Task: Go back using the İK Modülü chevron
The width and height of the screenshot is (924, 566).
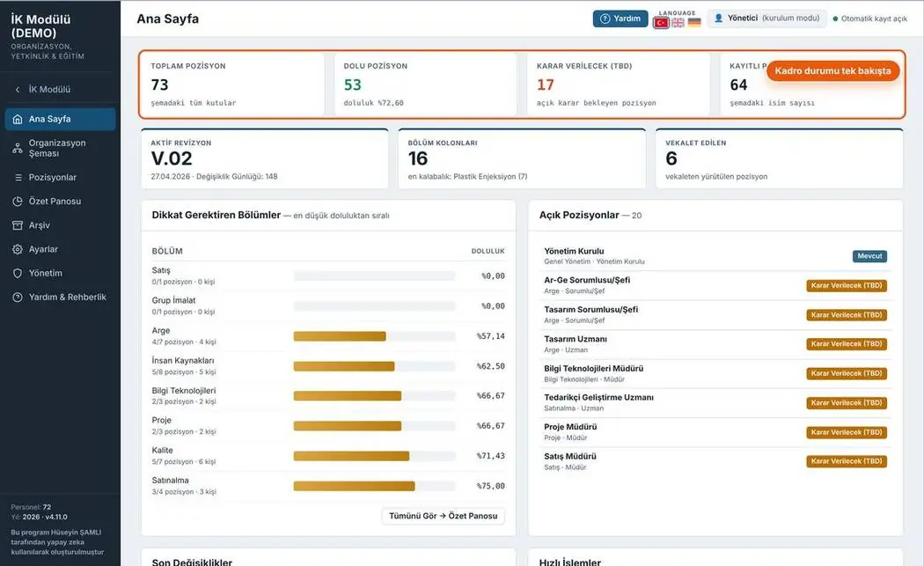Action: pyautogui.click(x=17, y=90)
